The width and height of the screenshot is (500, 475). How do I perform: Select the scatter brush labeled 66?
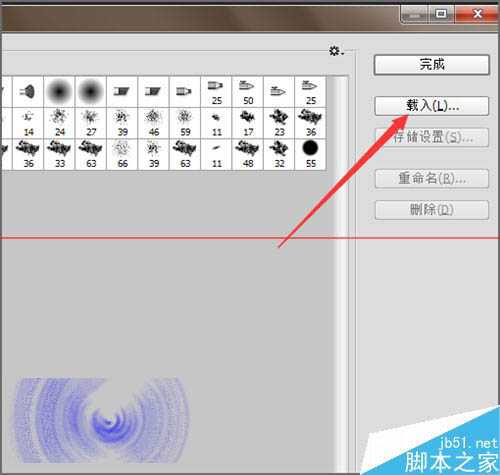point(122,155)
